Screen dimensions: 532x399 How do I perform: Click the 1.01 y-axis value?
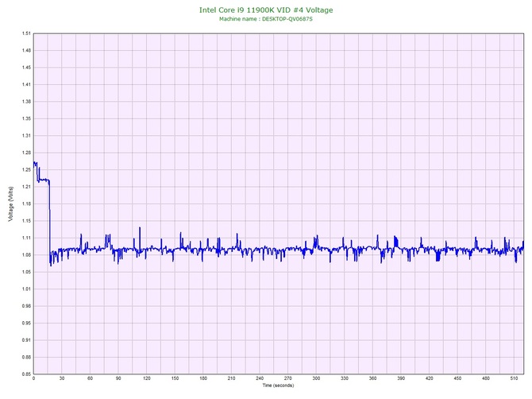tap(26, 289)
